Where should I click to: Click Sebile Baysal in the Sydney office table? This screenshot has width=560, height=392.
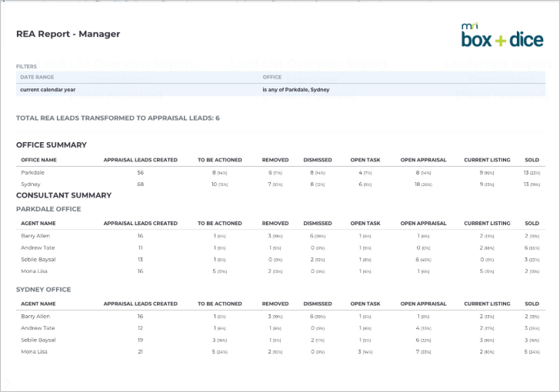point(38,340)
